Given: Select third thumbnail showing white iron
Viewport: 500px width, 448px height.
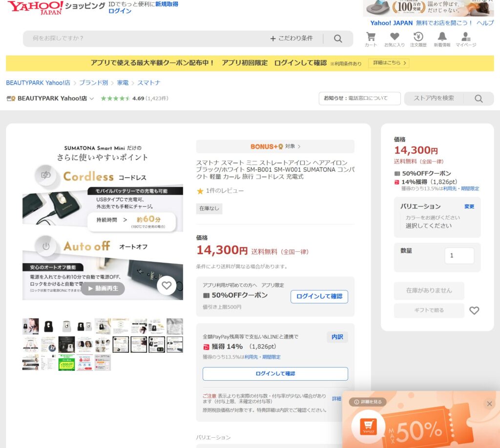Looking at the screenshot, I should (x=66, y=326).
